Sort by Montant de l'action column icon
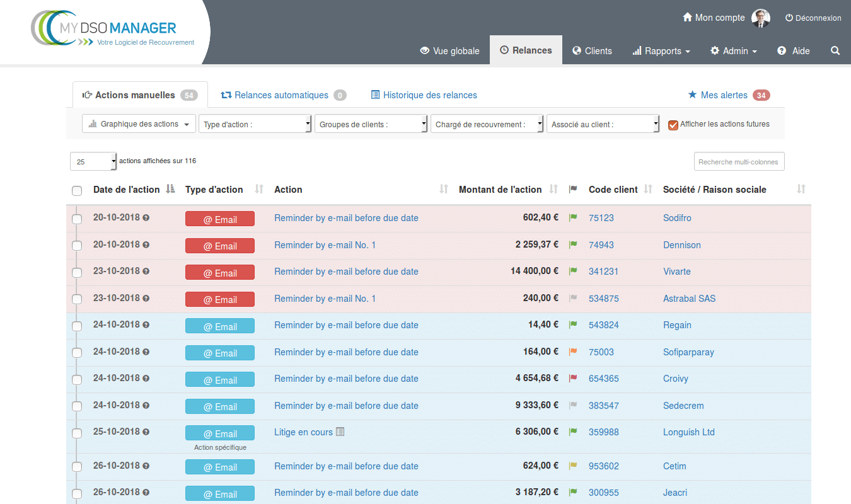851x504 pixels. [553, 189]
